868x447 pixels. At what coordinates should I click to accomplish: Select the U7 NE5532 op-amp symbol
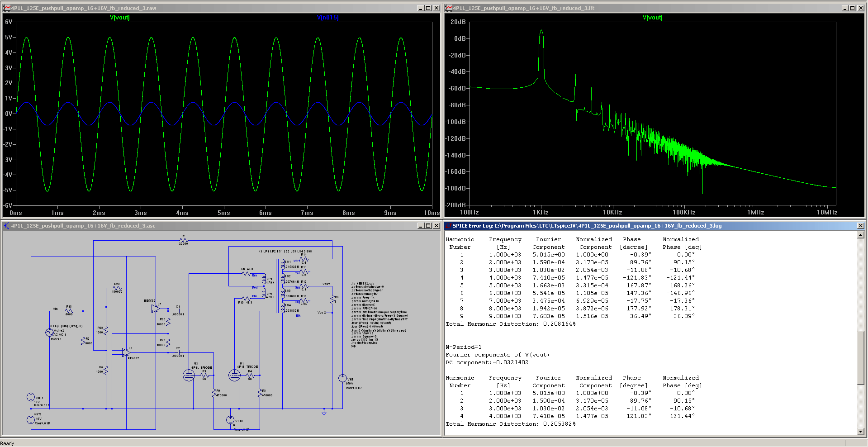point(155,309)
